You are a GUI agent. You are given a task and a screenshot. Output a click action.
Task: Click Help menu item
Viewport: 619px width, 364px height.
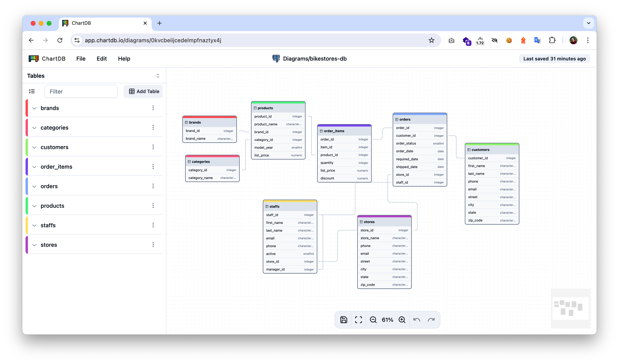point(124,58)
